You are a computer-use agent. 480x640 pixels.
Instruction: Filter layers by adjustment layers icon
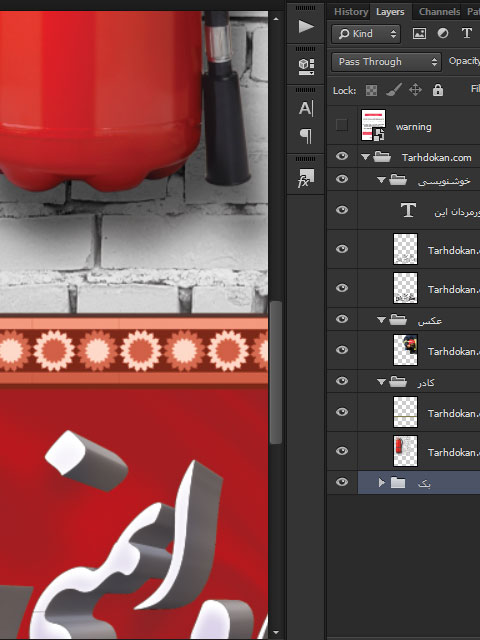443,33
